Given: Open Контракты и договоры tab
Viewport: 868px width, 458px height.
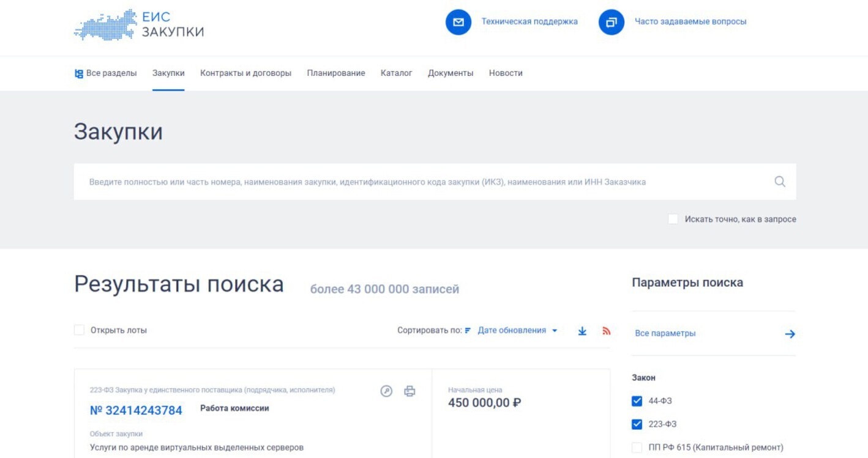Looking at the screenshot, I should [x=245, y=73].
